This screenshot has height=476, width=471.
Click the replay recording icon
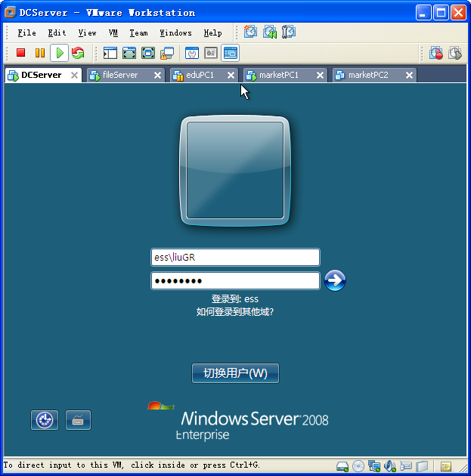tap(455, 53)
